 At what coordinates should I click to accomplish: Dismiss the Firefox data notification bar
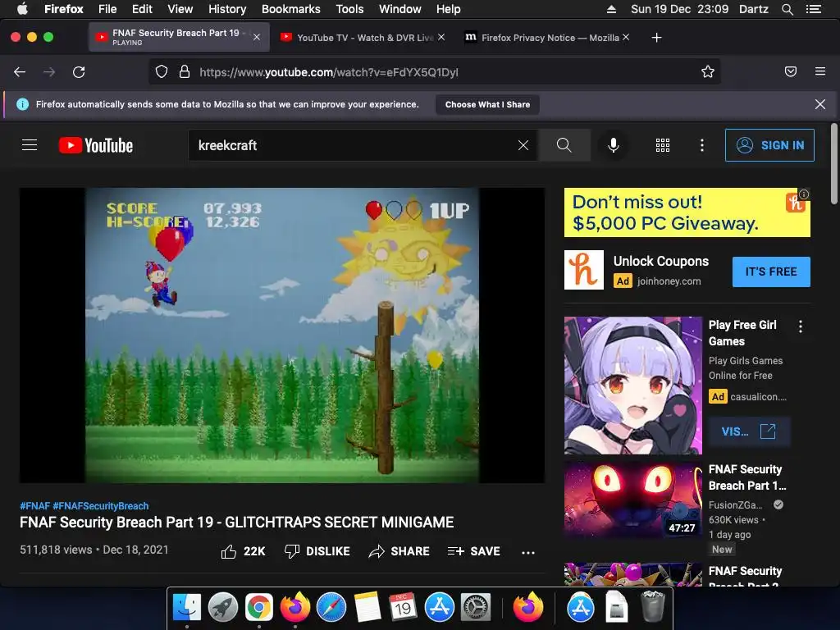[820, 104]
